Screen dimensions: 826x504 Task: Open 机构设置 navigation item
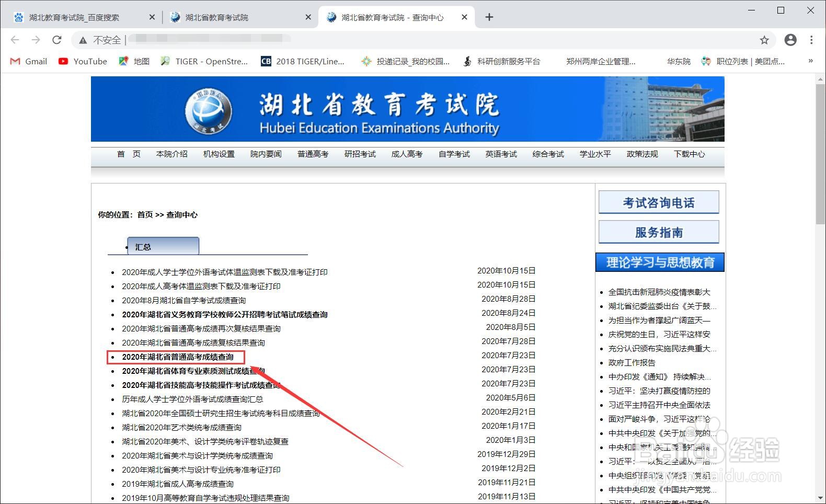pos(219,154)
